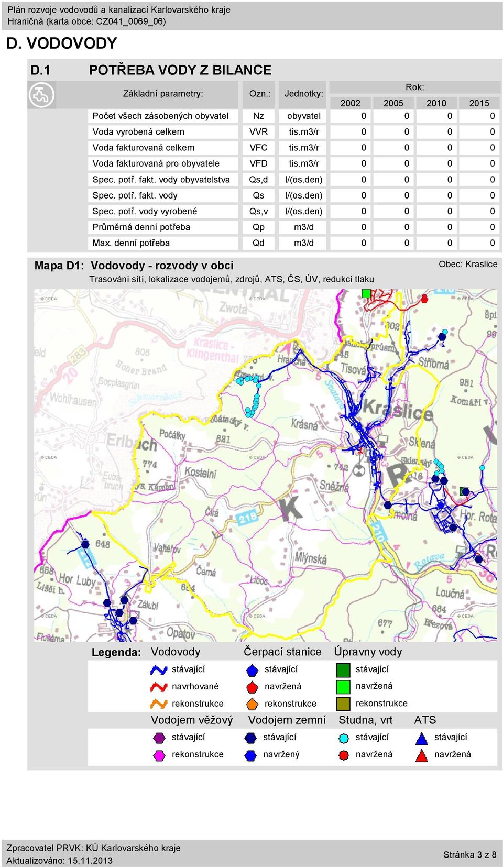Image resolution: width=503 pixels, height=868 pixels.
Task: Click the 'Voda fakturovaná celkem' row label
Action: pos(143,148)
